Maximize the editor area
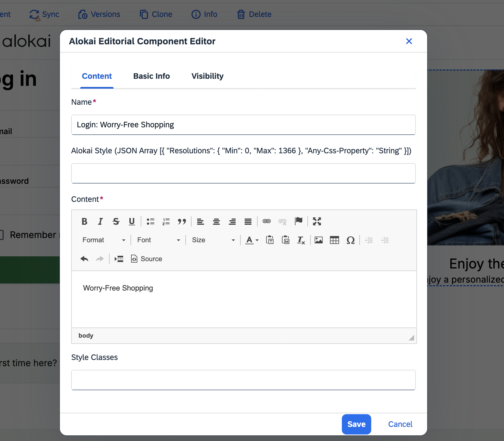 (317, 221)
